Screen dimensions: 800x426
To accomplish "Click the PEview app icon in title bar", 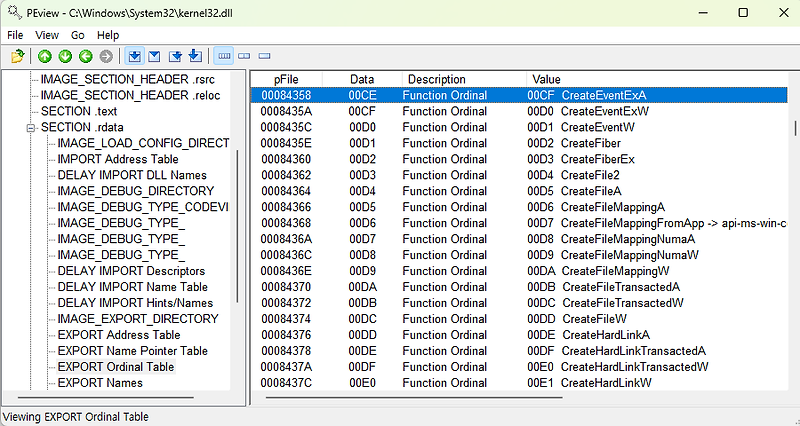I will click(15, 12).
